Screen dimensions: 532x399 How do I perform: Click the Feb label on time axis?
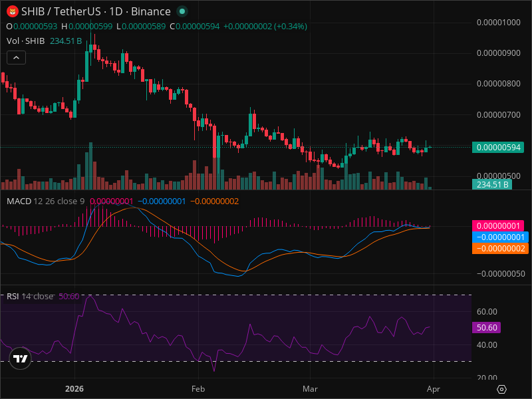(198, 389)
